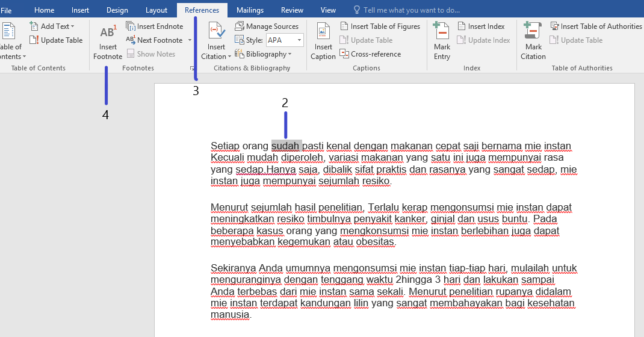Click the Insert Endnote icon
The height and width of the screenshot is (337, 644).
point(131,26)
